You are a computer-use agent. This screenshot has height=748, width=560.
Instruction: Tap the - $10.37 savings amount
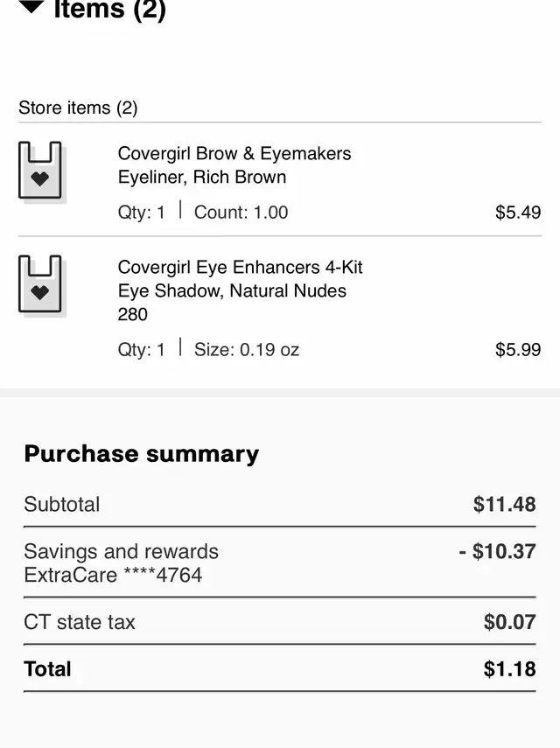click(x=498, y=551)
